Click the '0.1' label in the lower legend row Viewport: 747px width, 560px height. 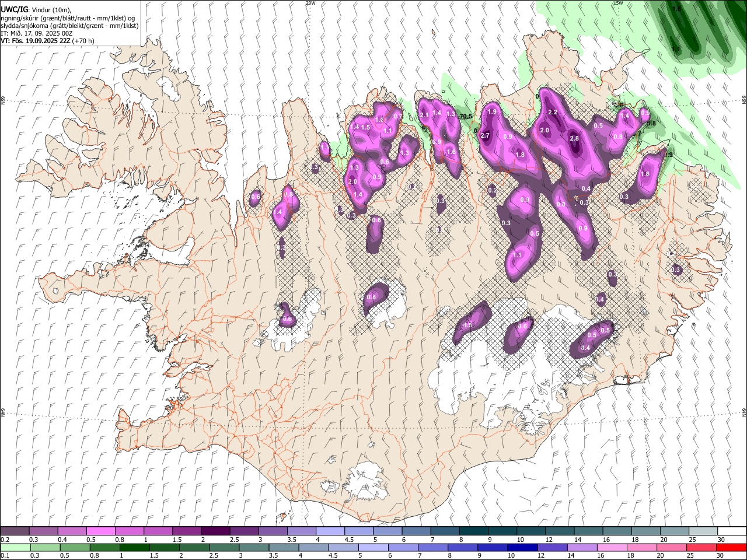5,555
